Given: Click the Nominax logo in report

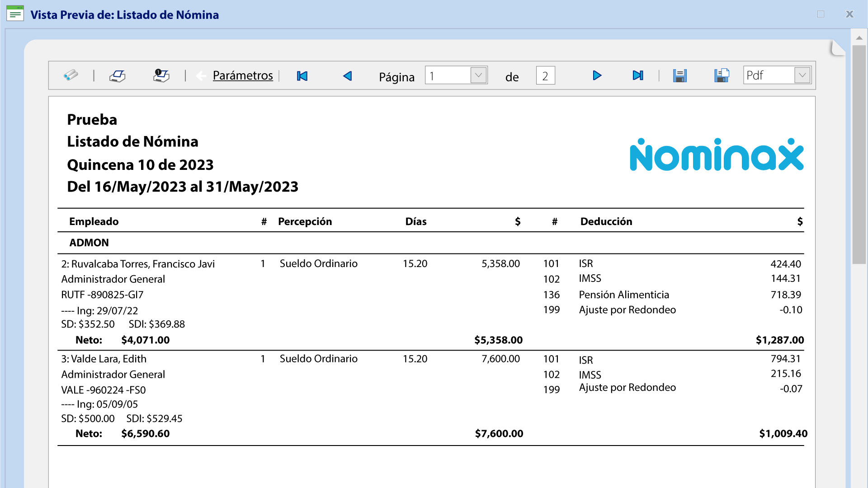Looking at the screenshot, I should (x=717, y=155).
